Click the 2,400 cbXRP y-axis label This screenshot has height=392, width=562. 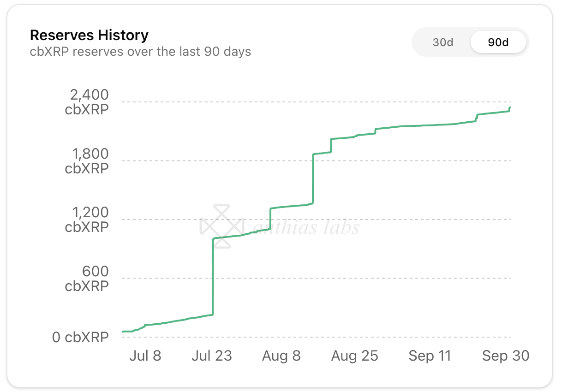click(87, 102)
